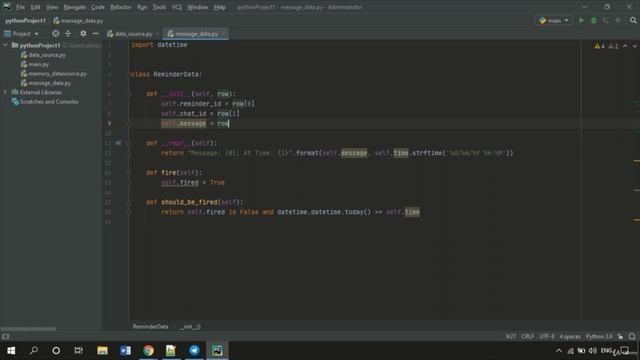Select data_source.py in project tree

[x=47, y=55]
